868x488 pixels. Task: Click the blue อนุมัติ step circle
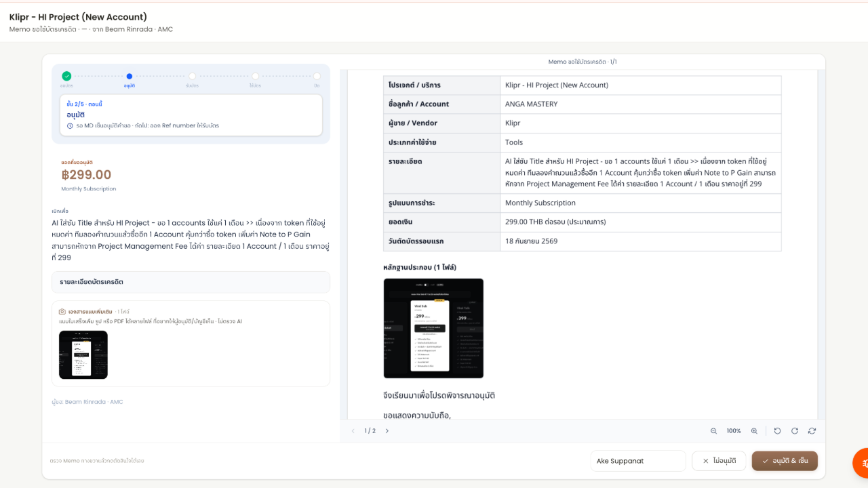pyautogui.click(x=130, y=77)
